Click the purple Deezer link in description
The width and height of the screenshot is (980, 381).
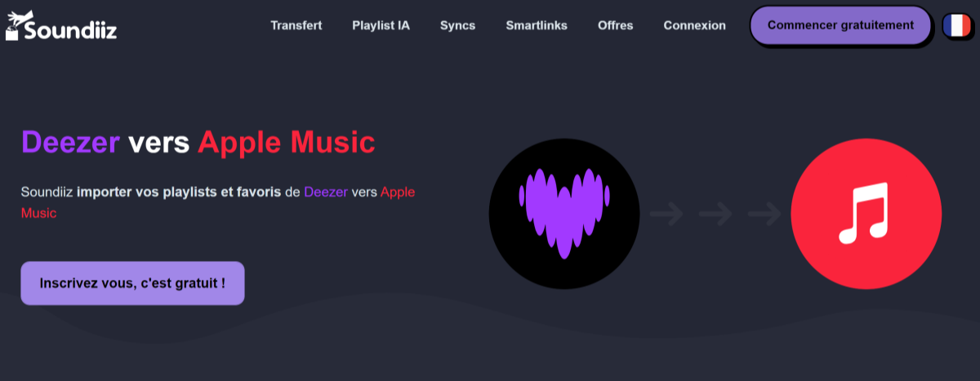pyautogui.click(x=326, y=193)
